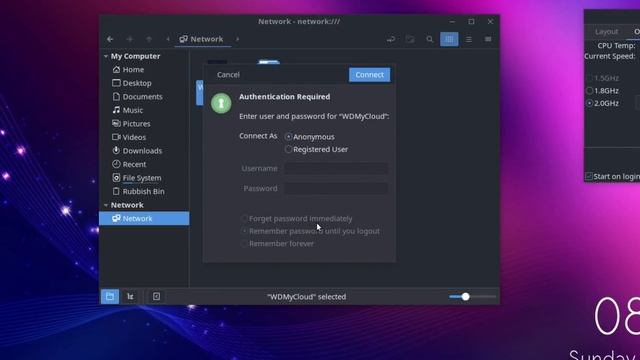640x360 pixels.
Task: Go up to the parent folder
Action: [149, 39]
